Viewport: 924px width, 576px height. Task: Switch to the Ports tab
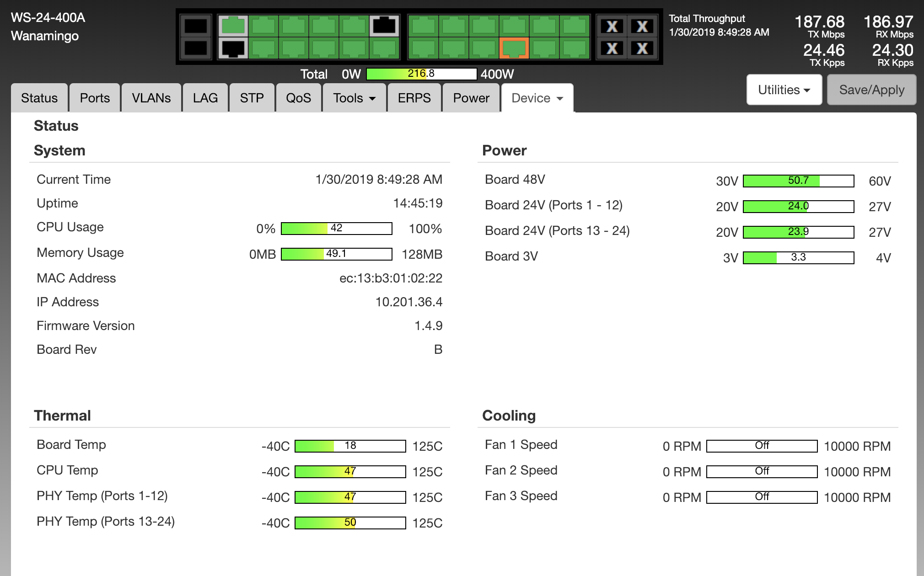click(95, 98)
